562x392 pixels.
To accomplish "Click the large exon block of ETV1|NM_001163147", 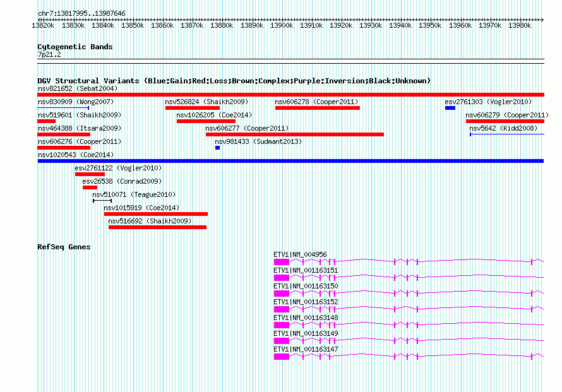I will tap(282, 357).
